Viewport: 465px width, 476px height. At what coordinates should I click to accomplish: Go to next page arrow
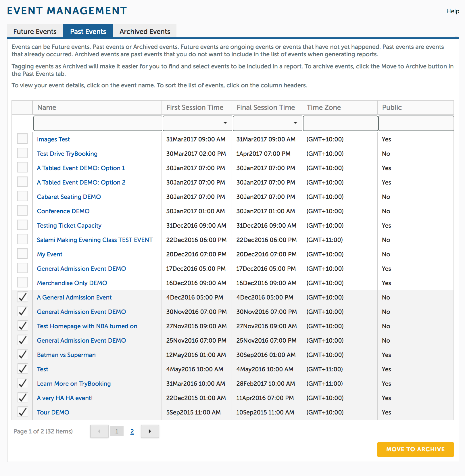tap(150, 431)
